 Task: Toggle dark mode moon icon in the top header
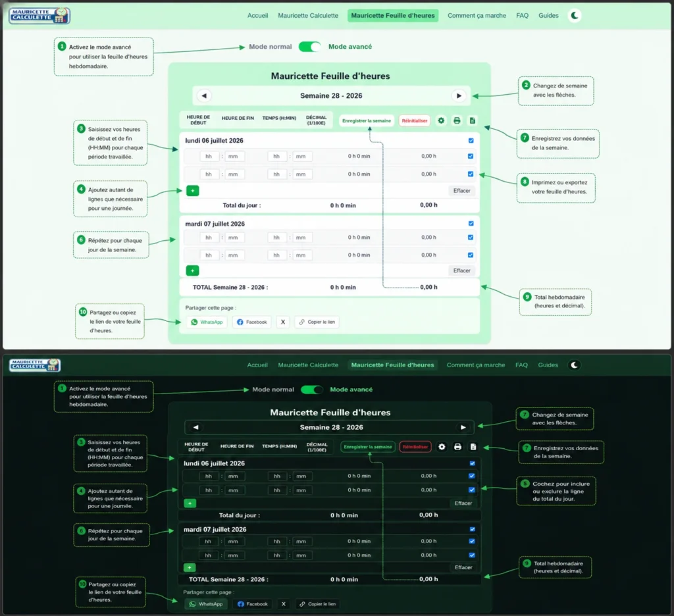pos(575,16)
